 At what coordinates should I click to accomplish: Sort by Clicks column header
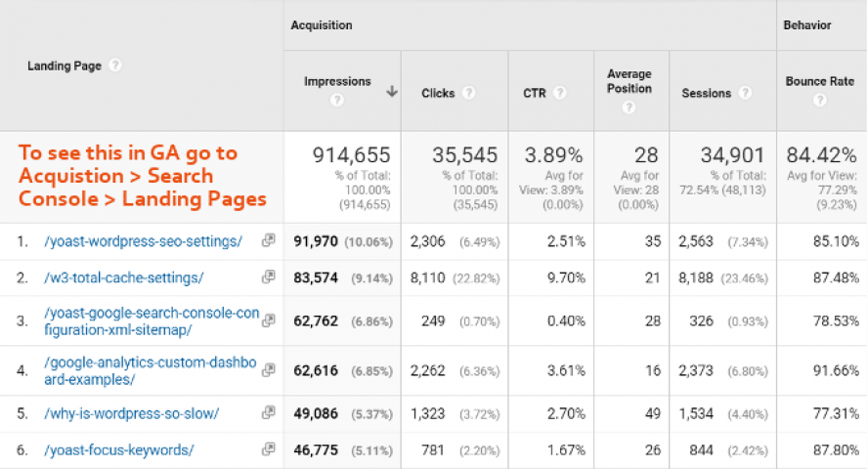pyautogui.click(x=438, y=93)
